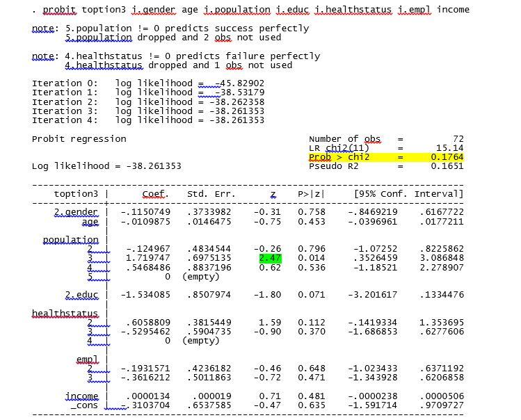This screenshot has height=420, width=521.
Task: Select the LR chi2(11) value 15.14
Action: pyautogui.click(x=449, y=148)
